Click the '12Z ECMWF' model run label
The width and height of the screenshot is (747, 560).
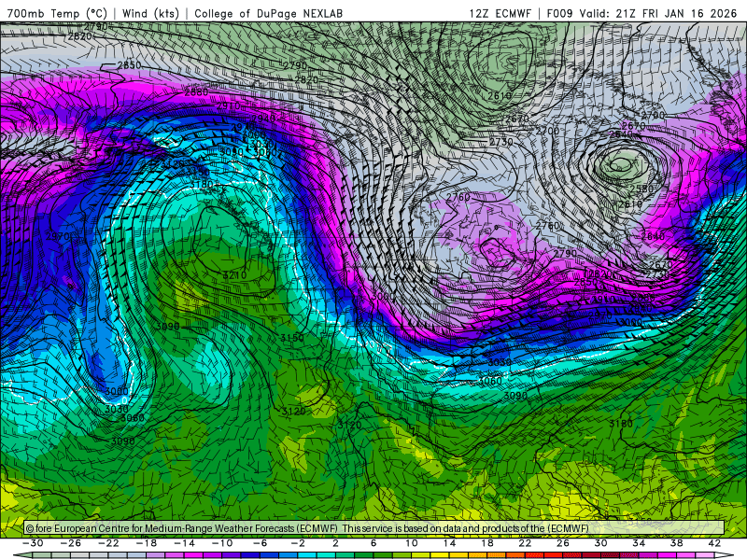pos(500,13)
